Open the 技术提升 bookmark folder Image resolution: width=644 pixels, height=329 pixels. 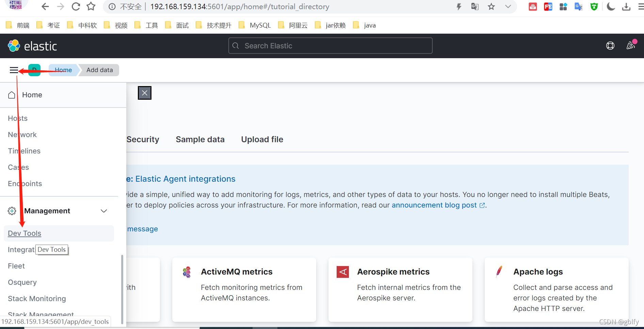tap(213, 25)
